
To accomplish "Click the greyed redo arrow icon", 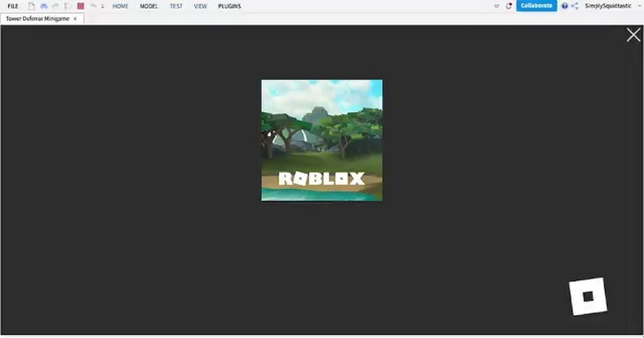I will (x=55, y=6).
